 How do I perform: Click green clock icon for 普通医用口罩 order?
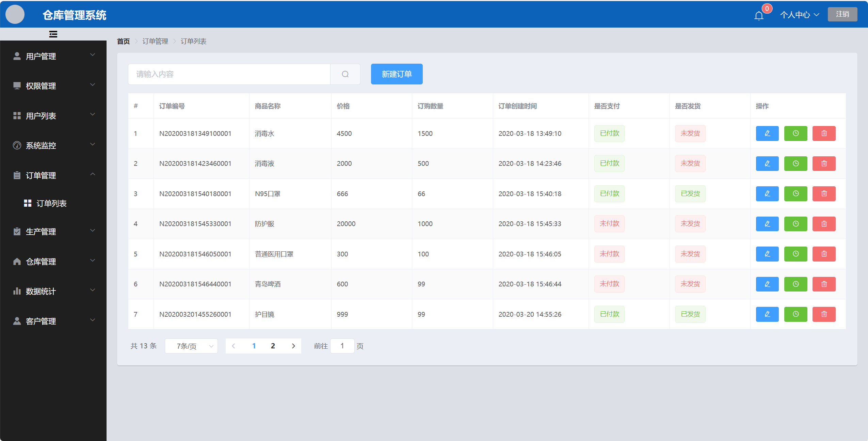pos(795,254)
